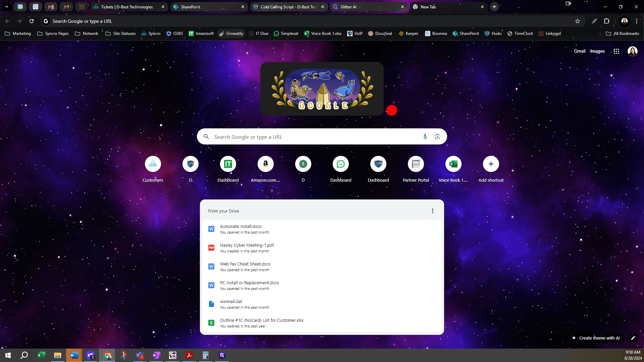Image resolution: width=644 pixels, height=362 pixels.
Task: Open the Extensions puzzle icon
Action: click(x=606, y=21)
